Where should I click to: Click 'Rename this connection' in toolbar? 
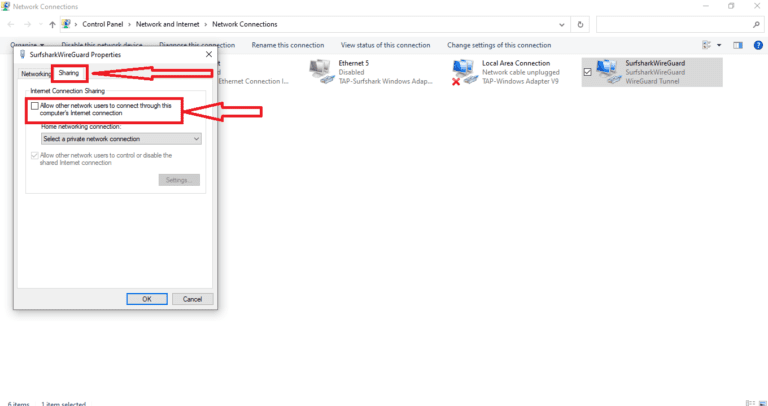pos(288,45)
